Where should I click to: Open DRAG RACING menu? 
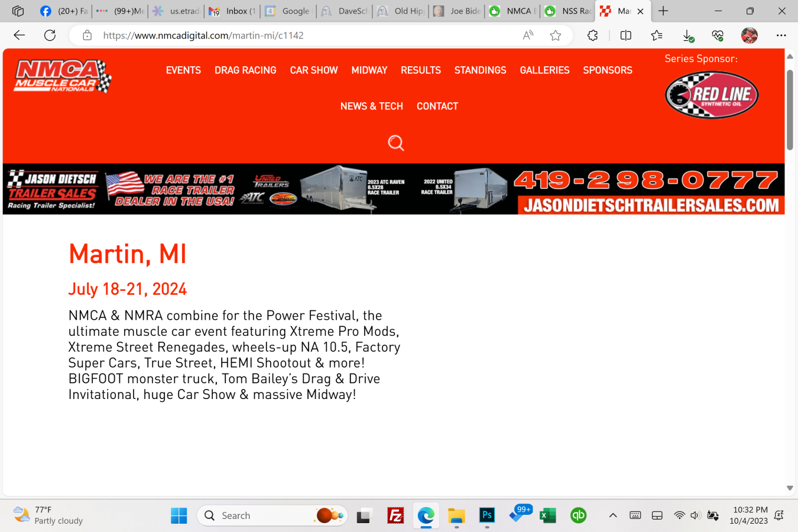point(245,70)
